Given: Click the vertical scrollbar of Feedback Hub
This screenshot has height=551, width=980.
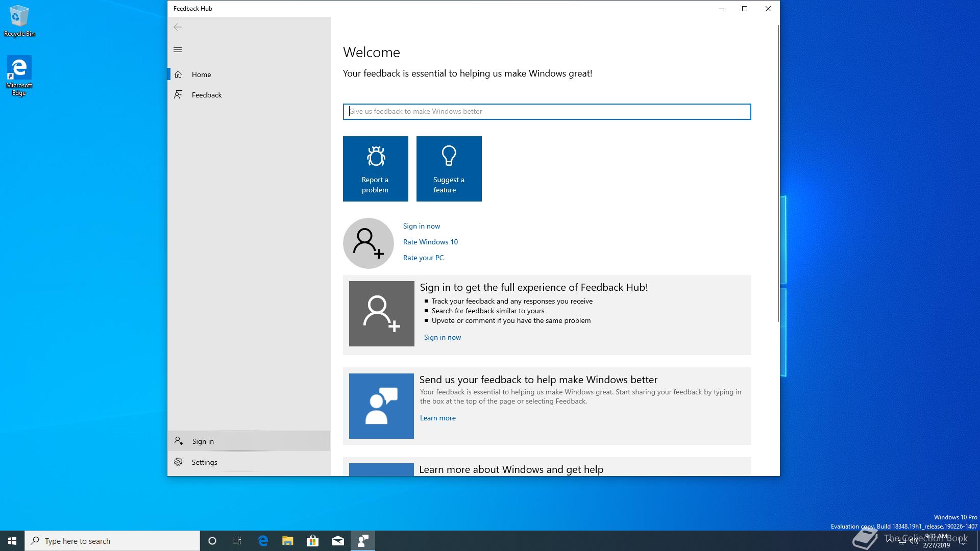Looking at the screenshot, I should 778,173.
